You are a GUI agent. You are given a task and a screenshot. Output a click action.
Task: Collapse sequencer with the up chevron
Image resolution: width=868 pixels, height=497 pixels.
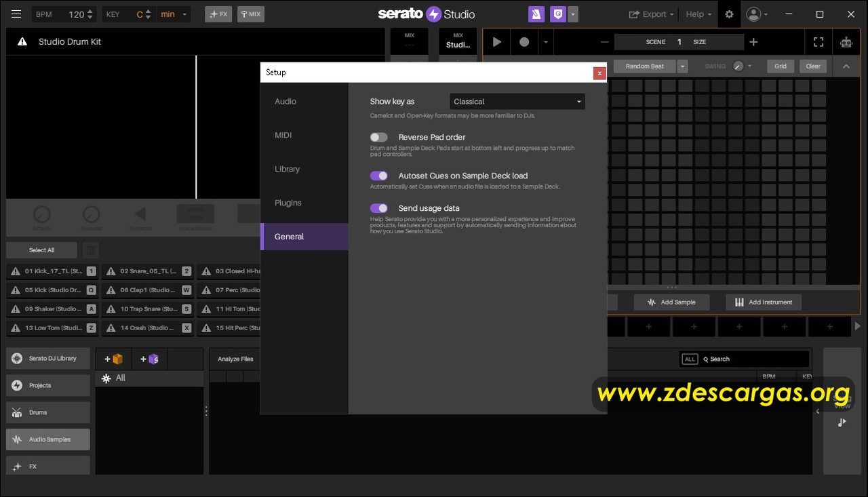[846, 66]
